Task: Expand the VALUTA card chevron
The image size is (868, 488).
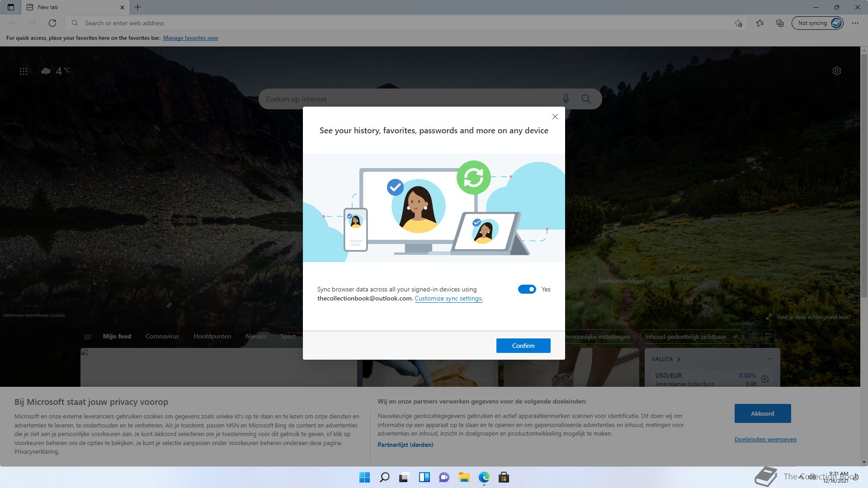Action: pyautogui.click(x=679, y=359)
